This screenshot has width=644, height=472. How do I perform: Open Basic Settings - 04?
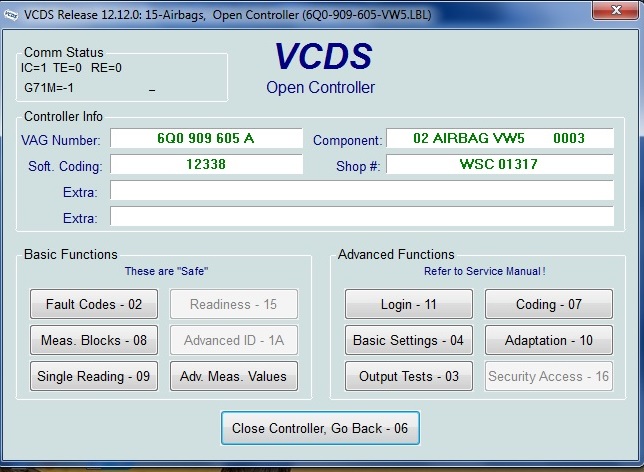click(x=409, y=340)
